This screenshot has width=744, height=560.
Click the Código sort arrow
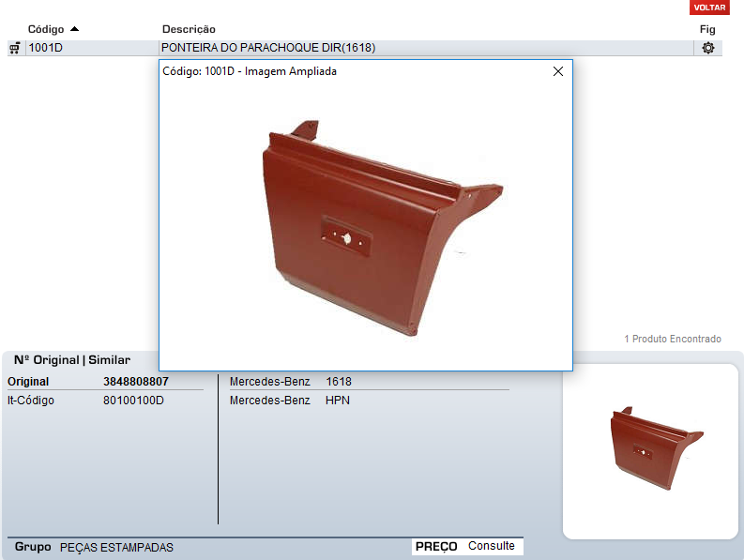(74, 29)
